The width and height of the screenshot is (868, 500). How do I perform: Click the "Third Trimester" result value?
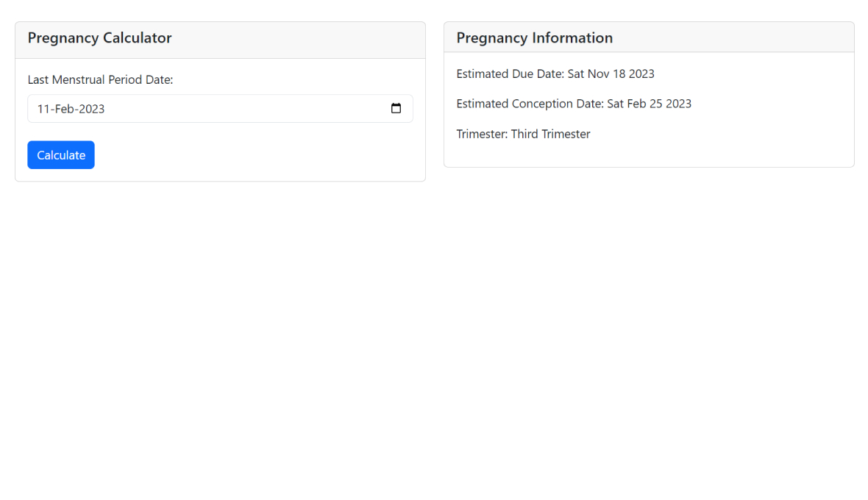(x=550, y=134)
